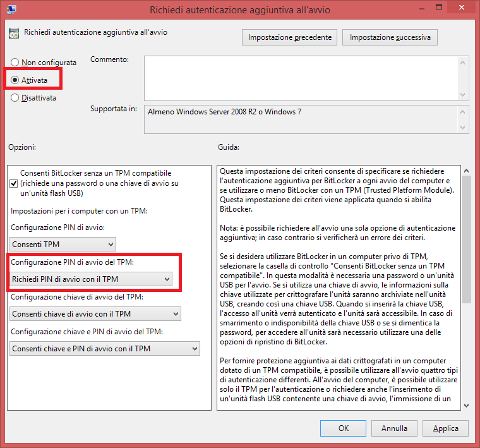Click the policy editor title bar icon
This screenshot has height=448, width=480.
click(11, 9)
